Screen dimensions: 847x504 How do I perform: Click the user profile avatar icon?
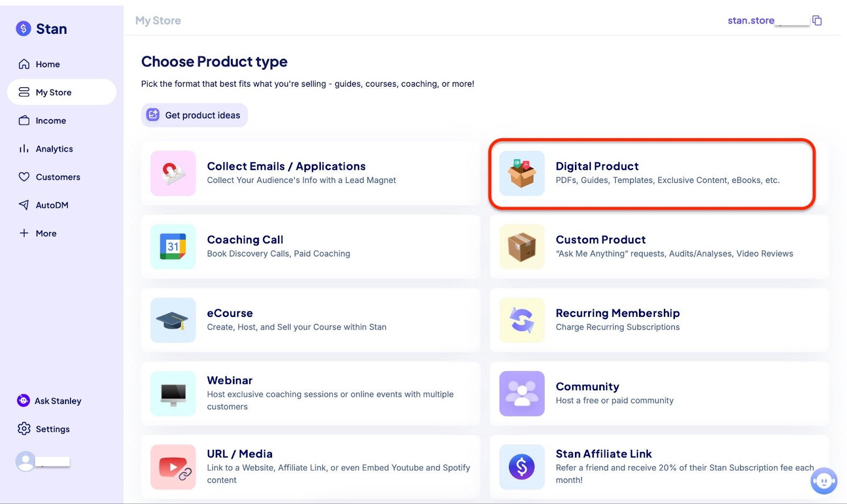point(25,461)
